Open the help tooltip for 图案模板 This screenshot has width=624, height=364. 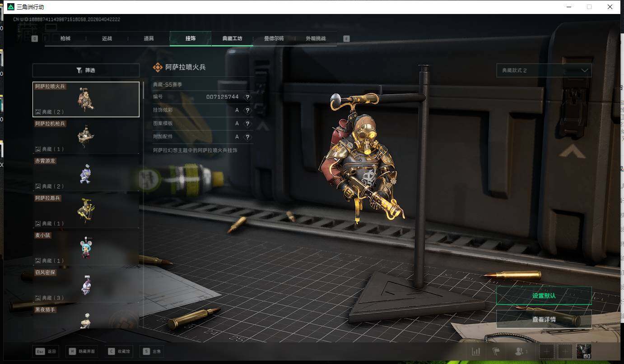click(x=247, y=124)
